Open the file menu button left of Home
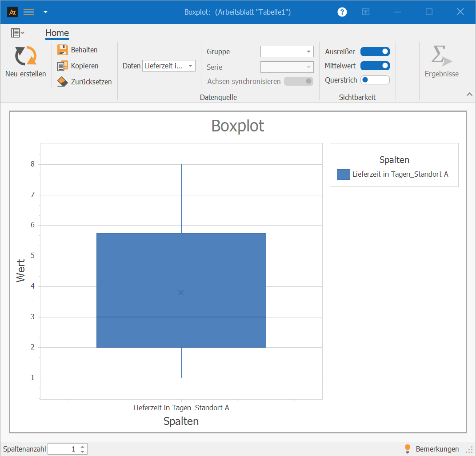This screenshot has height=456, width=476. pos(17,33)
